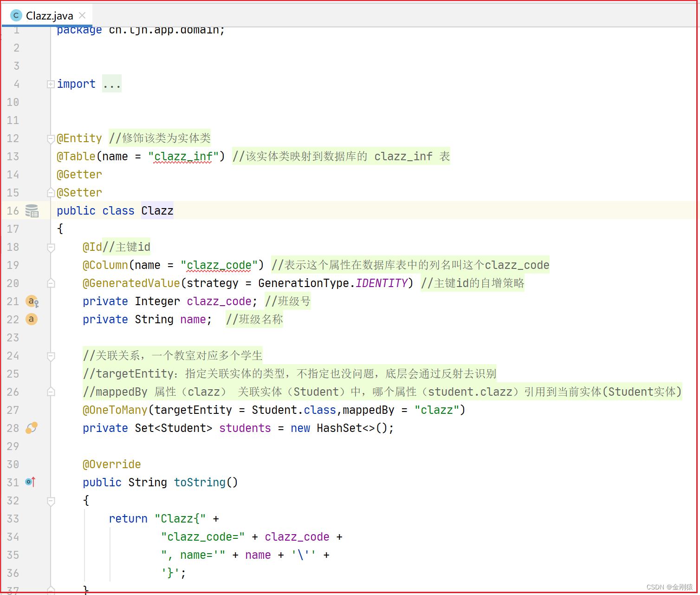This screenshot has width=700, height=595.
Task: Click the "clazz_code" column name string
Action: (219, 265)
